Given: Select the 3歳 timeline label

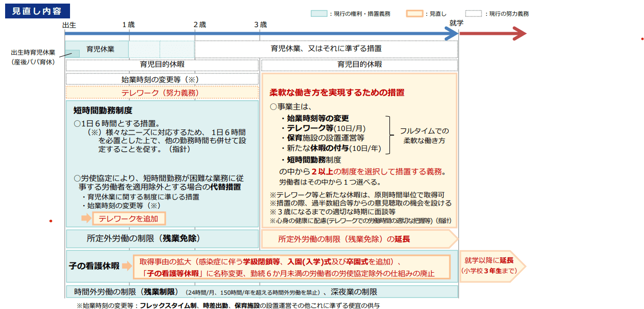Looking at the screenshot, I should 260,24.
